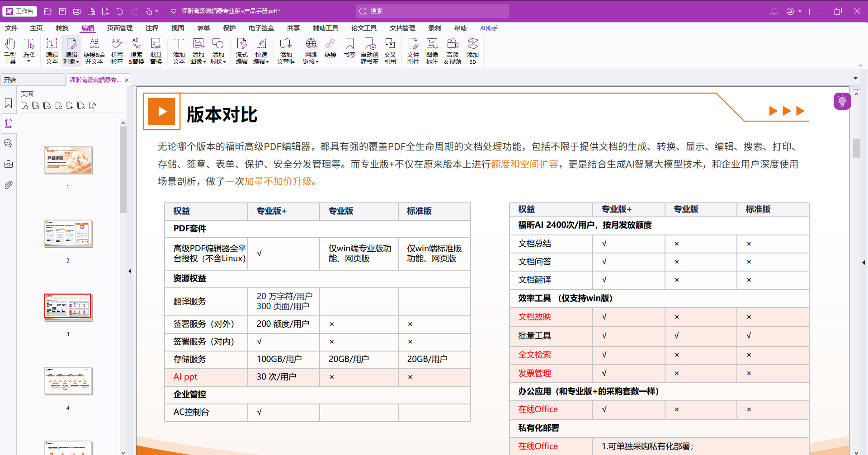Click Auto Create Bookmarks (自动创建书签)

pyautogui.click(x=369, y=51)
